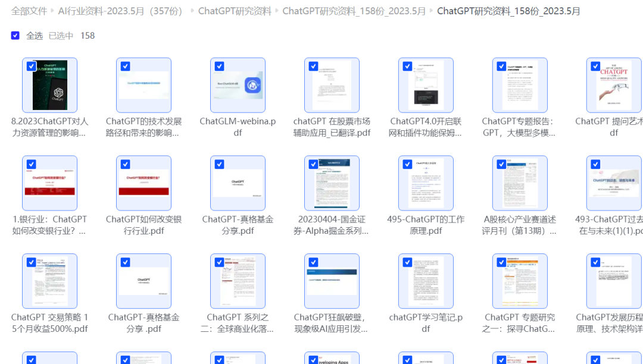This screenshot has width=643, height=364.
Task: Select name A股核心产业赛道述评月刊（第13期）...
Action: point(520,225)
